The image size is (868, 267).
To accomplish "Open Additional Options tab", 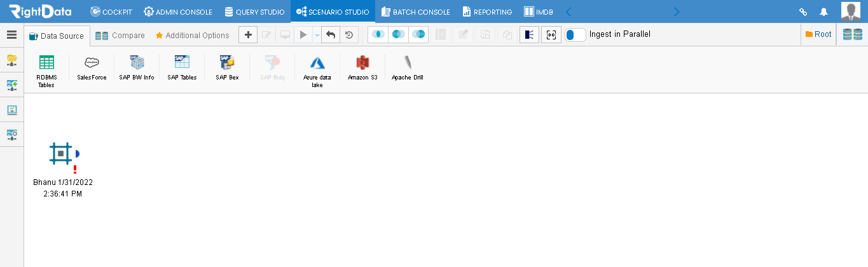I will (192, 36).
